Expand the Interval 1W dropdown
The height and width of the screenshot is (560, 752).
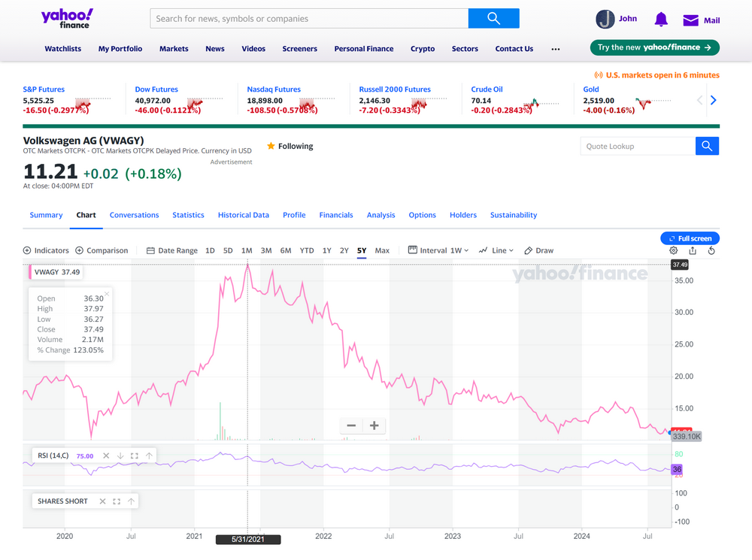438,250
